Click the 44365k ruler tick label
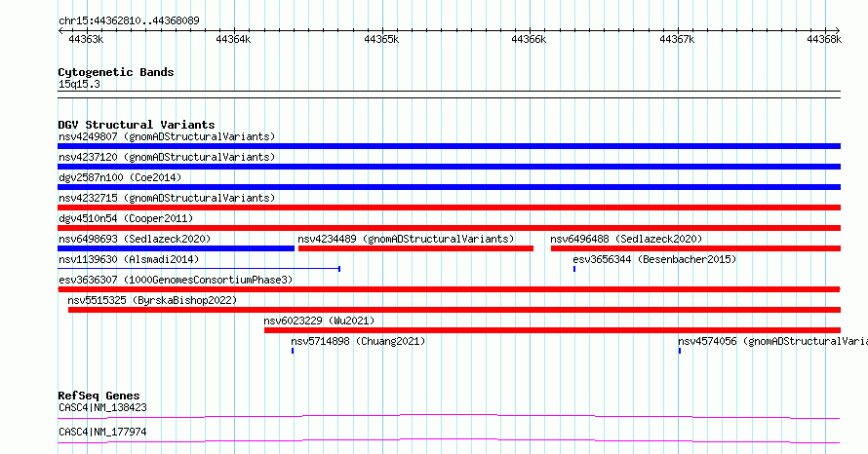 [381, 39]
